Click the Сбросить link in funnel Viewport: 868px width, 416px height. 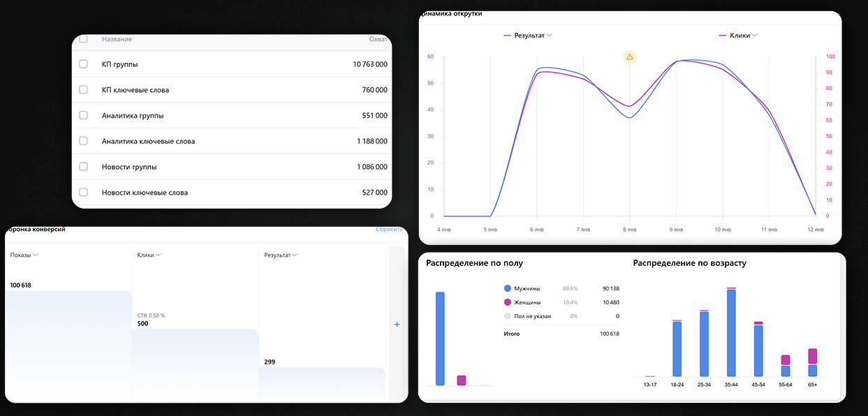coord(390,230)
